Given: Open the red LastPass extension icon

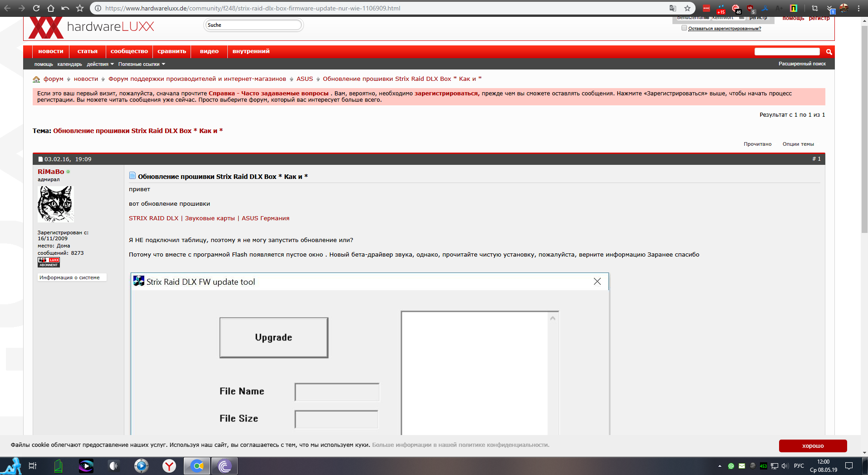Looking at the screenshot, I should 706,8.
